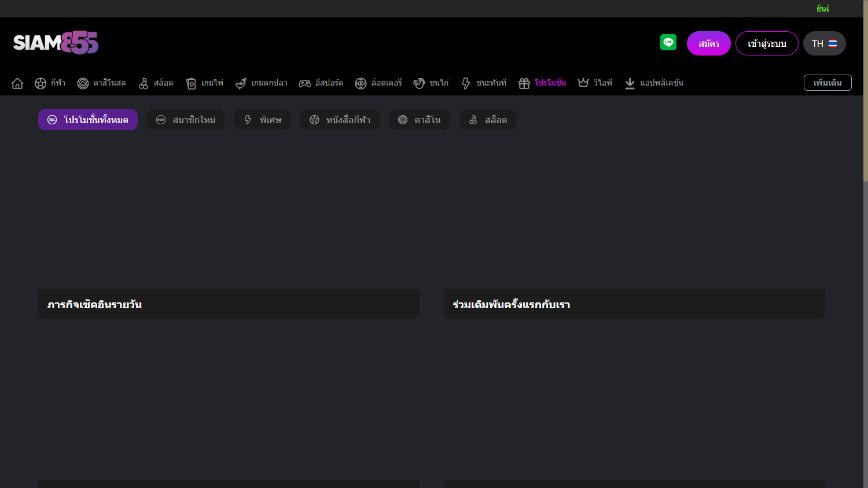Filter promotions by หนังสือกีฬา tab
This screenshot has width=868, height=488.
tap(340, 120)
